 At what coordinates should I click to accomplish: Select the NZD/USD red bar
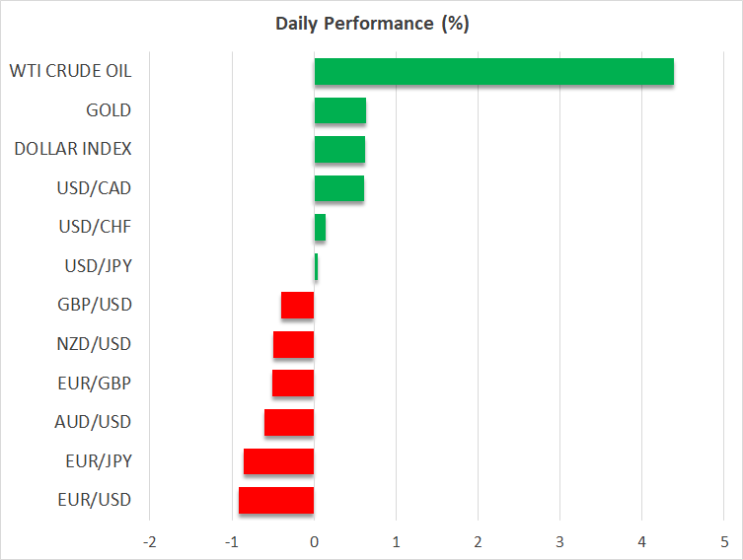pyautogui.click(x=294, y=344)
